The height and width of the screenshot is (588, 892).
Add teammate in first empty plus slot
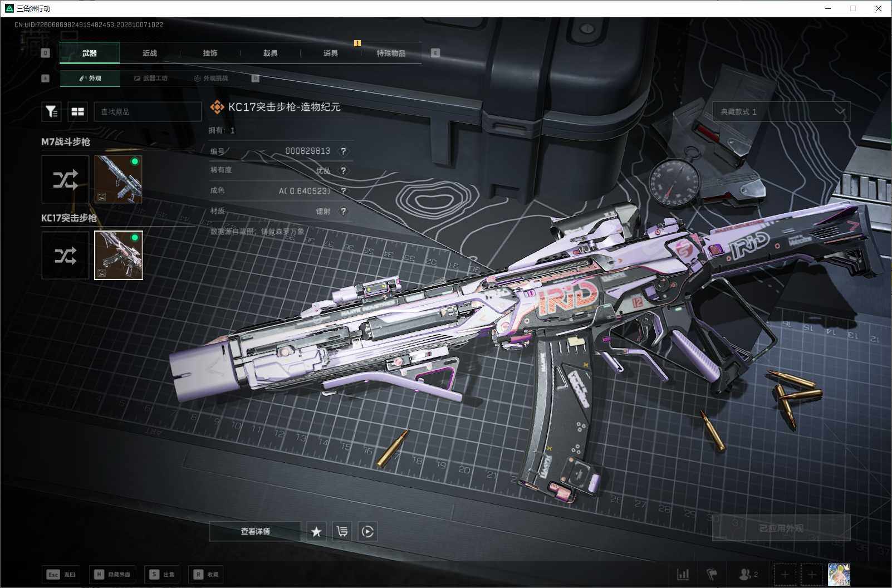pos(785,574)
